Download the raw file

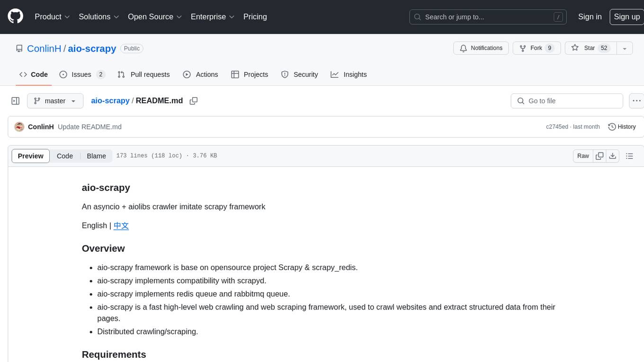612,156
